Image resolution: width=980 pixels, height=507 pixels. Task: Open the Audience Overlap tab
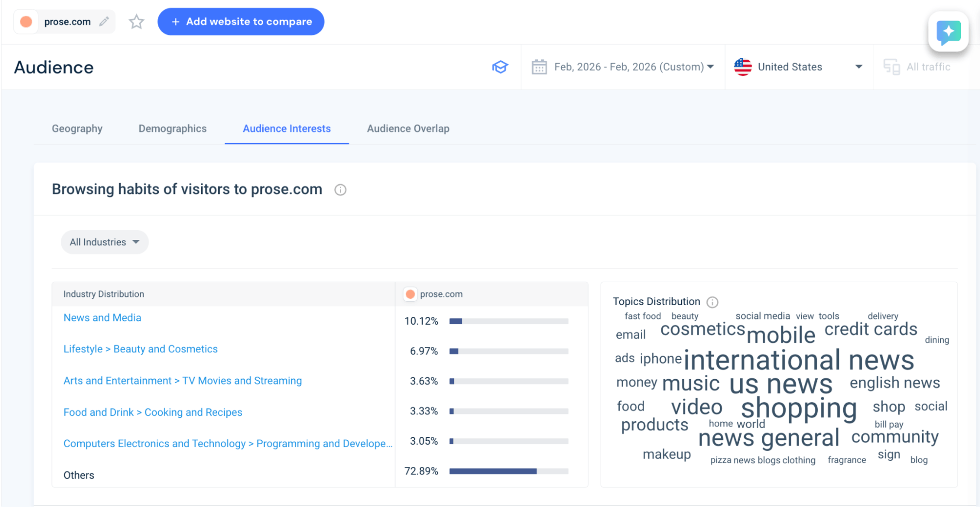point(408,128)
